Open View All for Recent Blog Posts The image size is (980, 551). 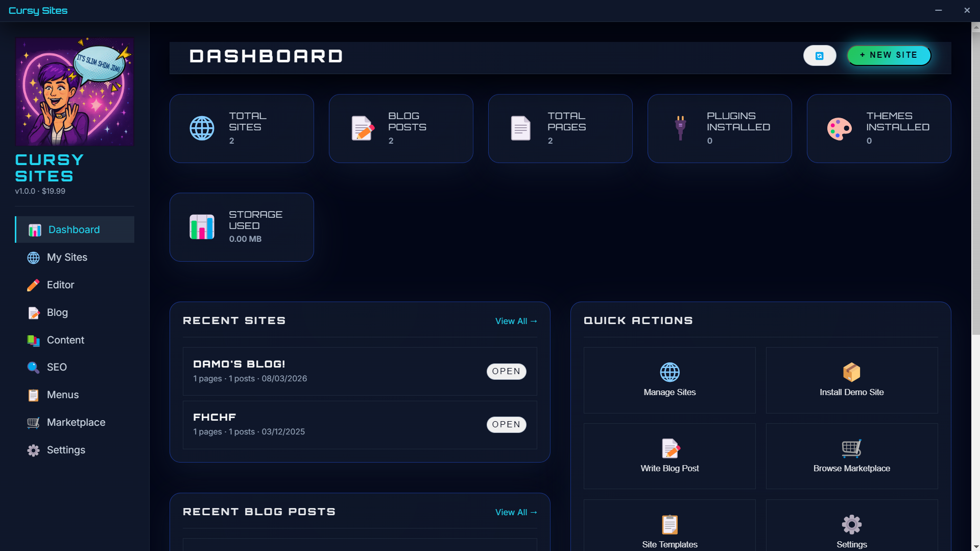[516, 512]
